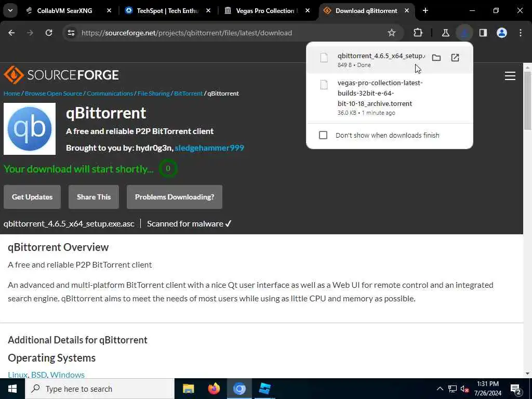Go back to the previous page
This screenshot has height=399, width=532.
point(11,33)
